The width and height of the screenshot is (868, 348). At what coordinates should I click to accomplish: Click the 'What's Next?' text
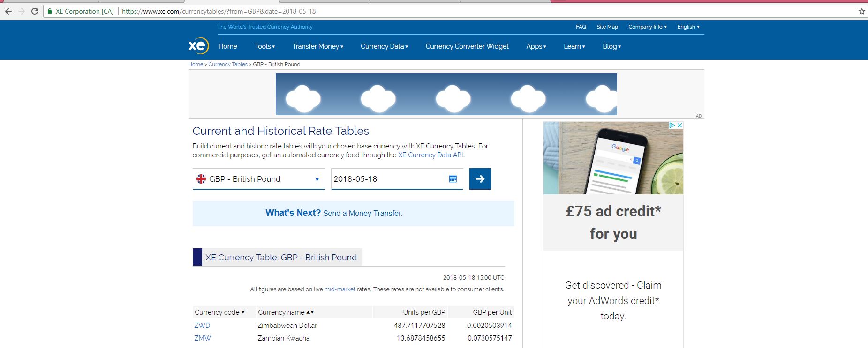[293, 213]
